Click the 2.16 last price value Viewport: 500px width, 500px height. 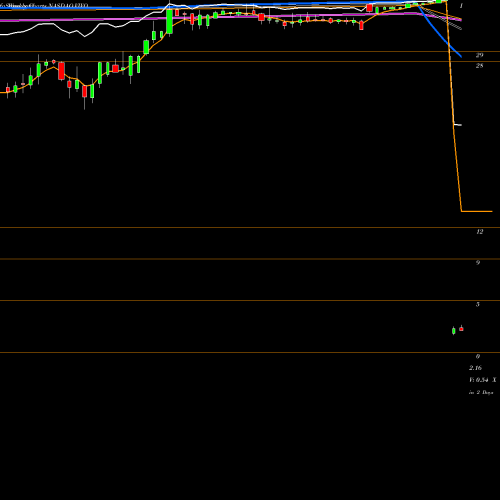tap(475, 368)
